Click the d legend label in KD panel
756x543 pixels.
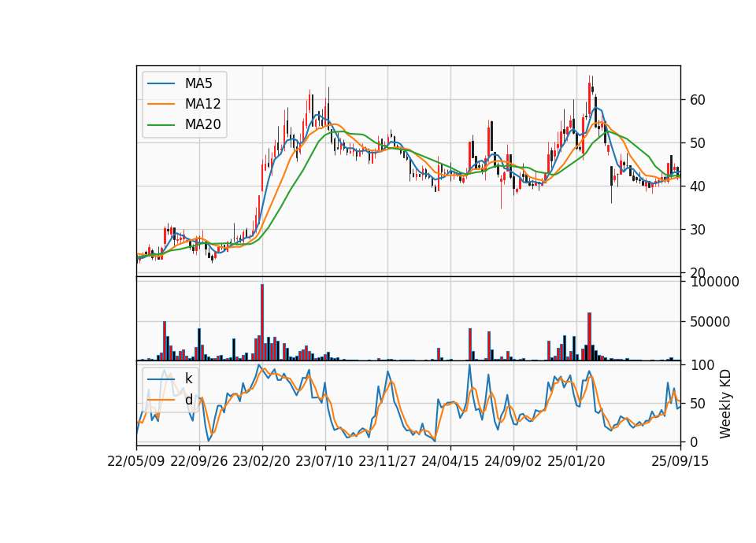point(188,400)
